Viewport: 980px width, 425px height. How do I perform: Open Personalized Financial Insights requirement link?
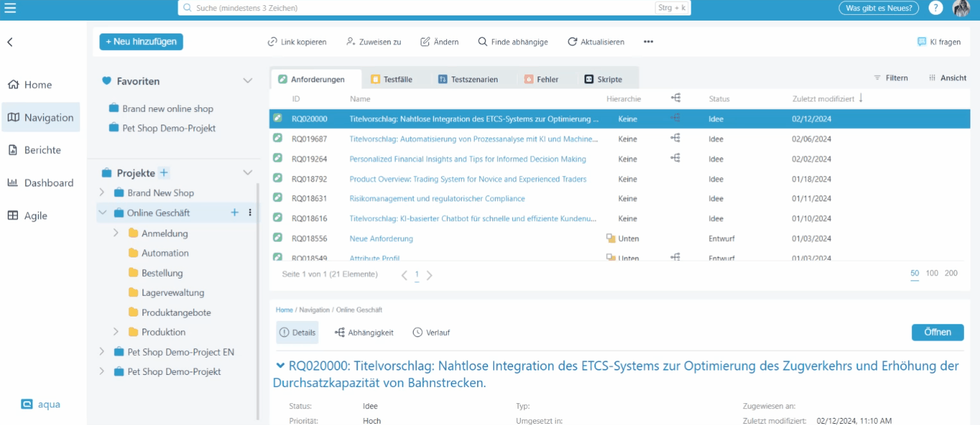468,159
